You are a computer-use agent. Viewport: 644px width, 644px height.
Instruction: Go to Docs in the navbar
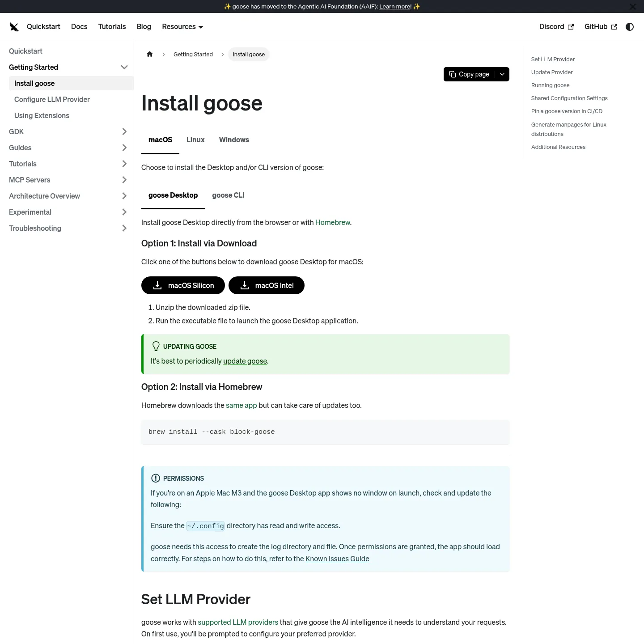79,27
